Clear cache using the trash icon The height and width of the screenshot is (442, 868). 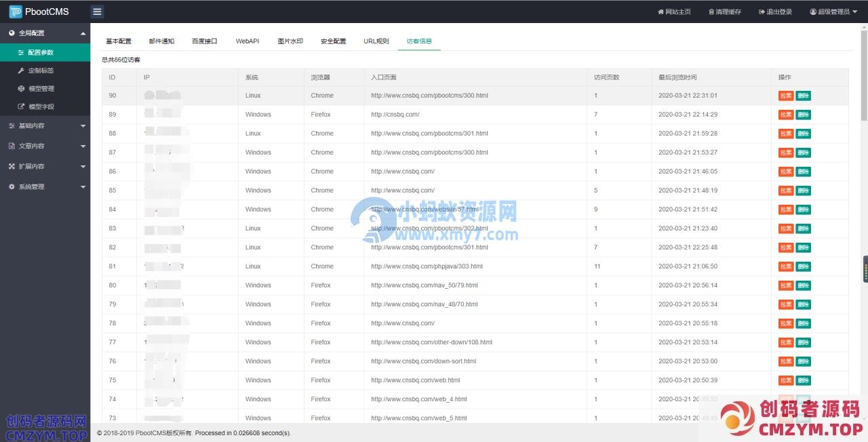711,12
